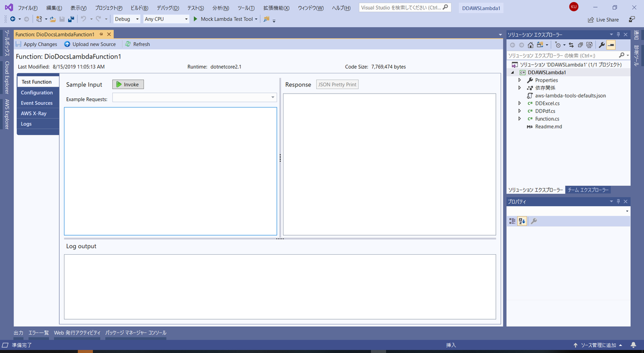The height and width of the screenshot is (353, 644).
Task: Expand the Properties tree node
Action: [519, 80]
